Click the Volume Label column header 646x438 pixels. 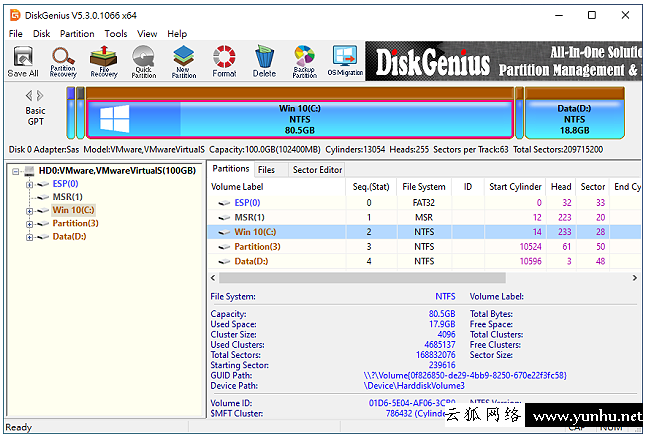point(277,187)
